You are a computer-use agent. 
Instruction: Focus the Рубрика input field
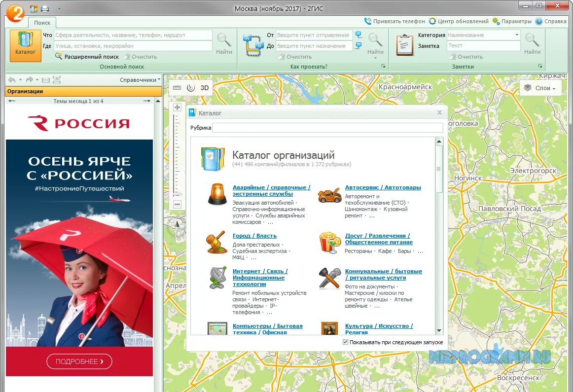327,128
